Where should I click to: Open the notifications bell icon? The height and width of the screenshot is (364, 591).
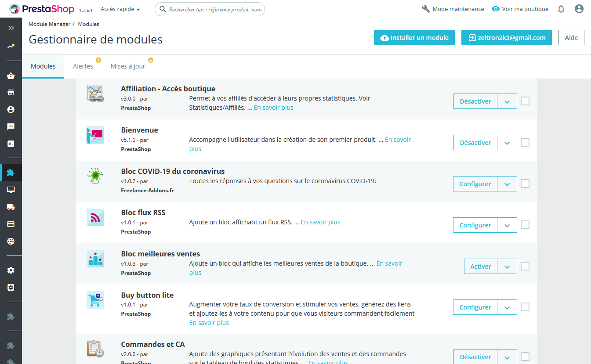click(x=561, y=9)
